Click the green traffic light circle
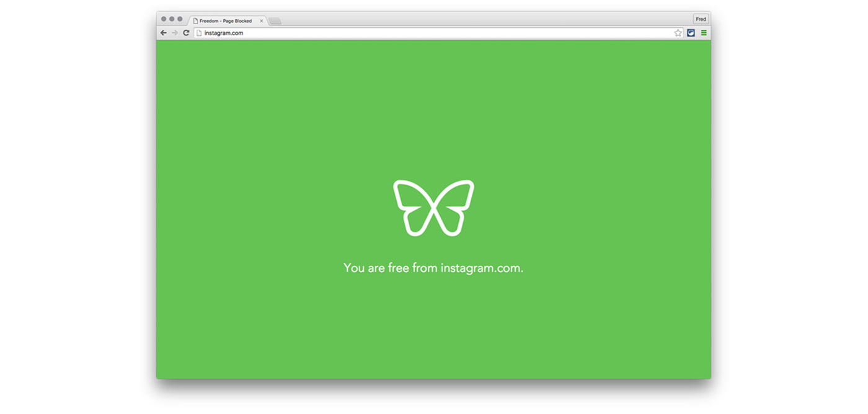Image resolution: width=868 pixels, height=414 pixels. (x=180, y=18)
